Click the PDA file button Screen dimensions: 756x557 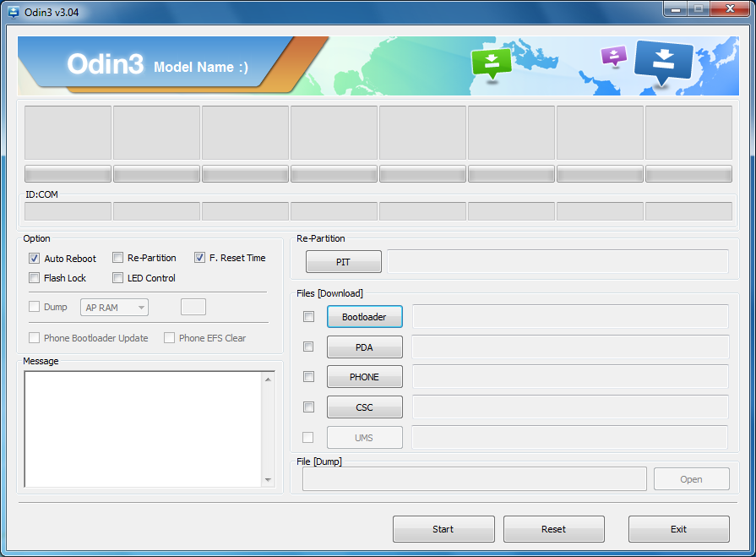[365, 347]
